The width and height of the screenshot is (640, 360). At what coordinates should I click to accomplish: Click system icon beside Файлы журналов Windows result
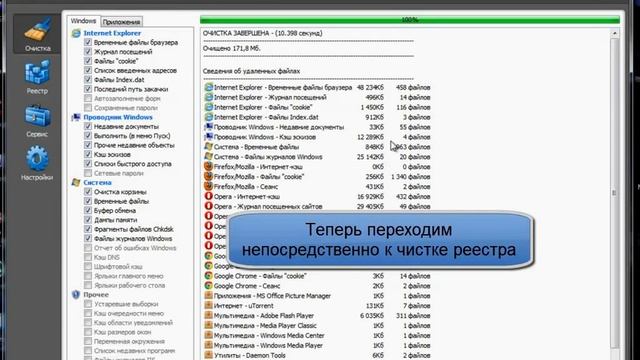[209, 157]
